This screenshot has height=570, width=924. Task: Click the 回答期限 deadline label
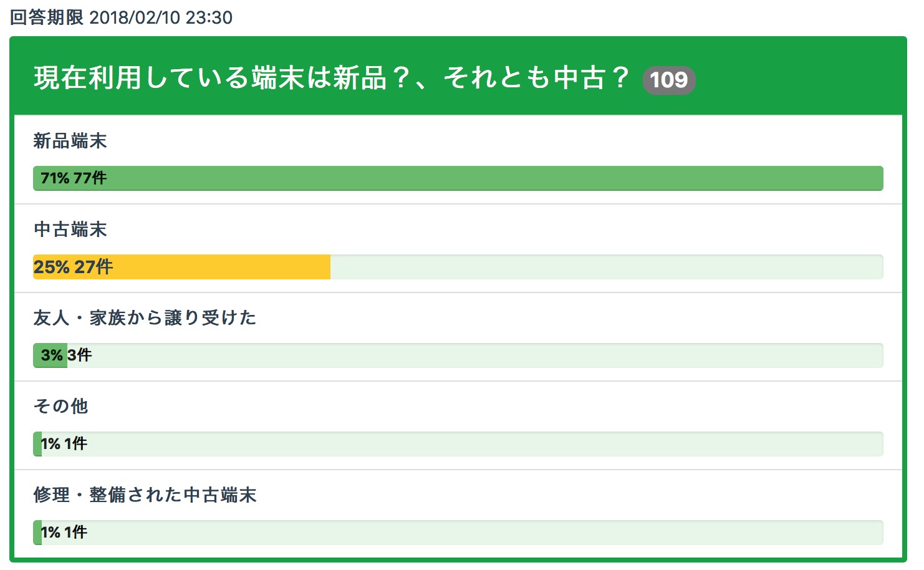46,17
